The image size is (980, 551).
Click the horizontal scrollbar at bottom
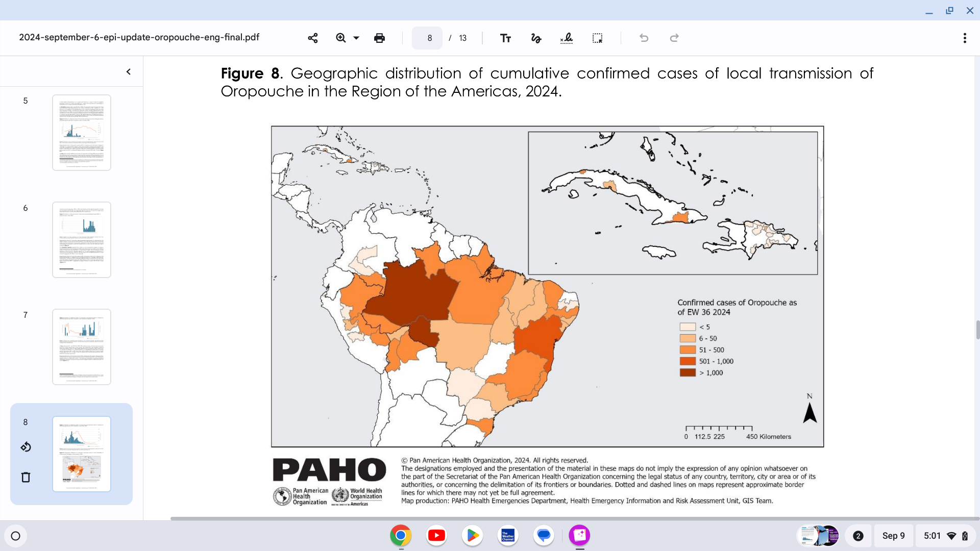tap(572, 518)
